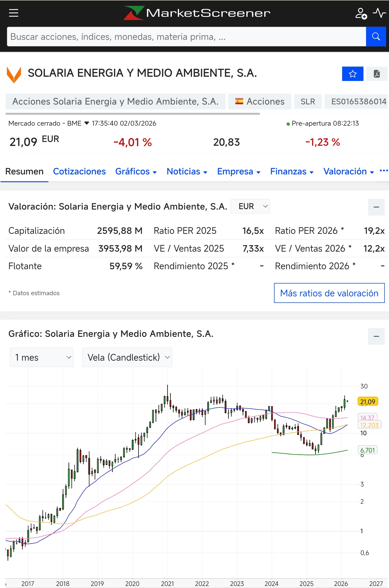
Task: Click the Solaria orange company logo
Action: point(14,75)
